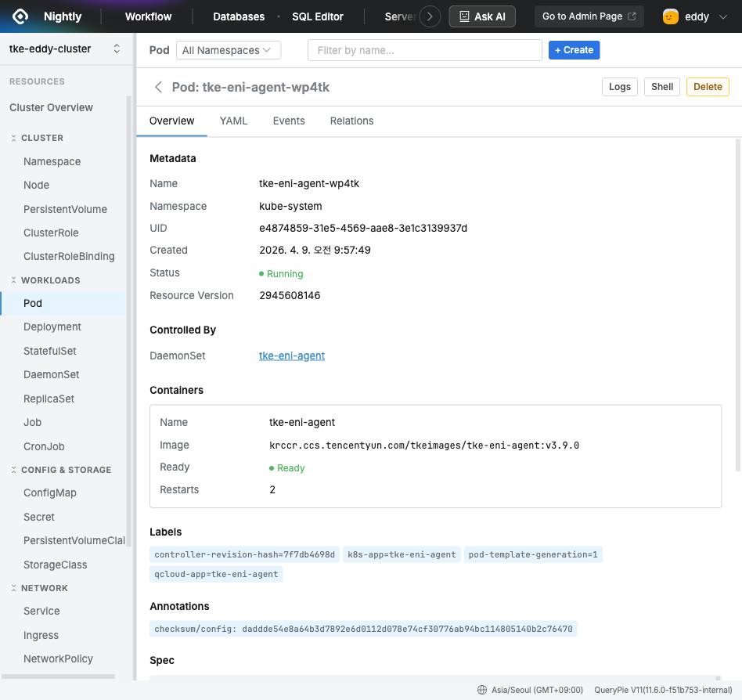
Task: Open the Databases menu
Action: 239,16
